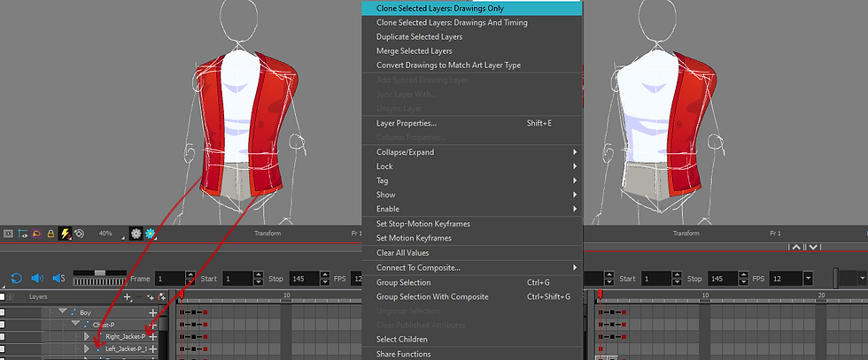
Task: Choose Duplicate Selected Layers
Action: tap(471, 37)
